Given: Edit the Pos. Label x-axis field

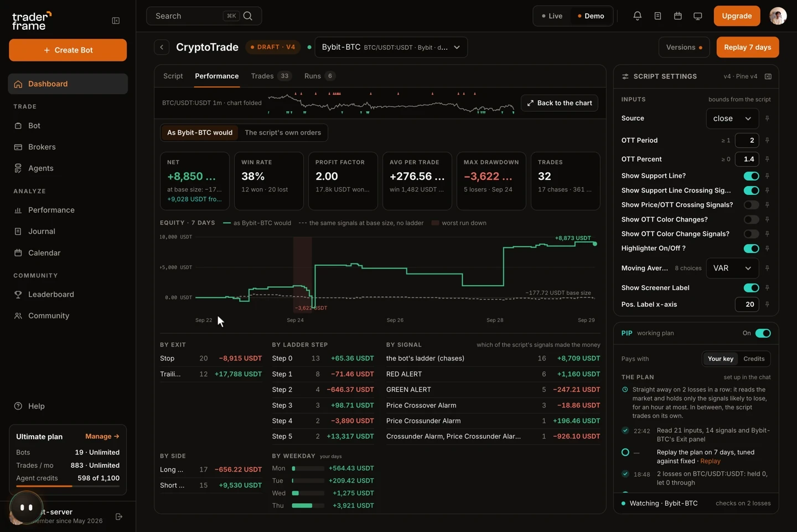Looking at the screenshot, I should 747,304.
